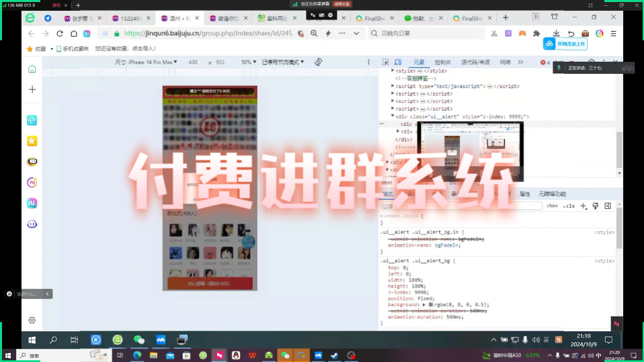Open the pink AI assistant sidebar icon
The height and width of the screenshot is (362, 644).
(x=32, y=182)
